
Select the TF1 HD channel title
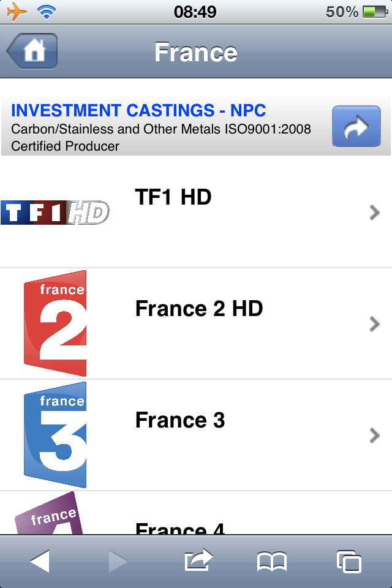tap(173, 197)
